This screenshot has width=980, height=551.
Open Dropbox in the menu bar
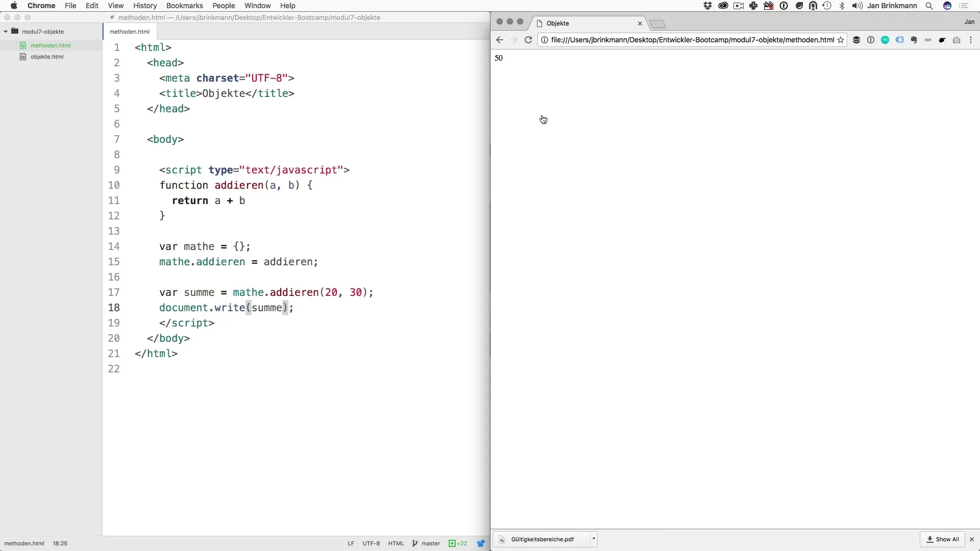(707, 6)
